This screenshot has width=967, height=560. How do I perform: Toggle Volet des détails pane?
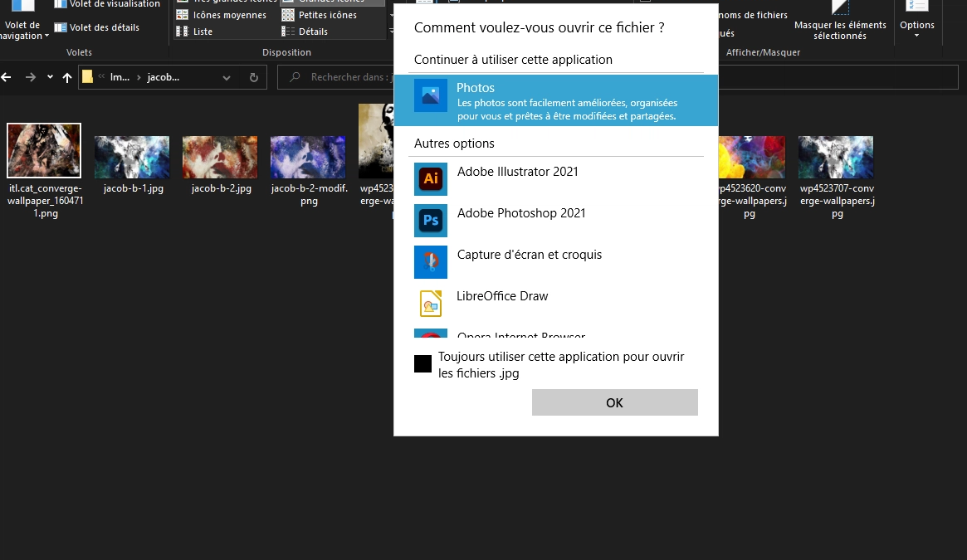click(96, 27)
